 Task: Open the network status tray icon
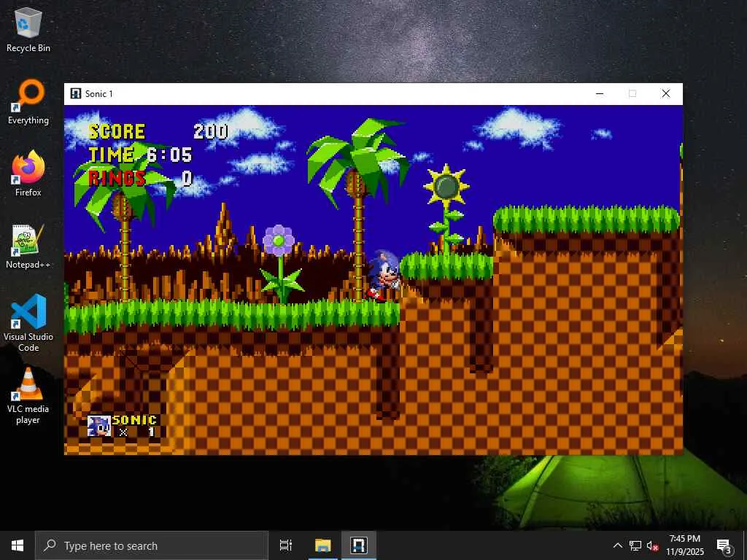click(635, 545)
